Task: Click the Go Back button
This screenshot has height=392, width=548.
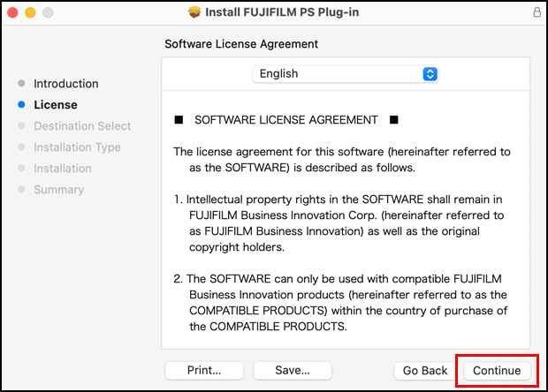Action: pyautogui.click(x=425, y=371)
